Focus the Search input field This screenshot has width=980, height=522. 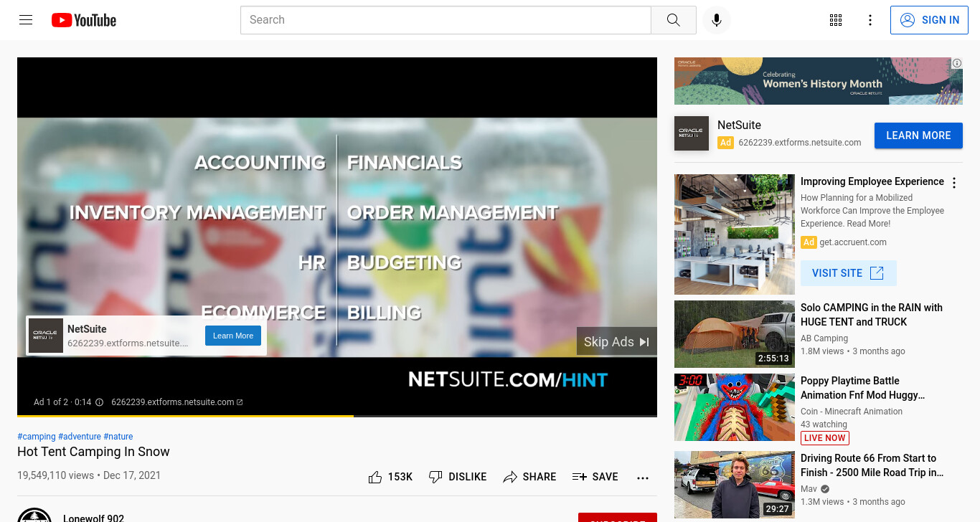click(446, 20)
